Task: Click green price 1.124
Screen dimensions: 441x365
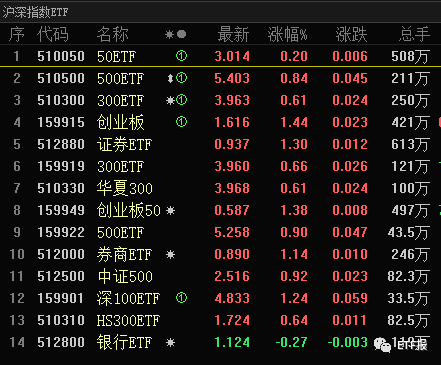Action: point(232,342)
